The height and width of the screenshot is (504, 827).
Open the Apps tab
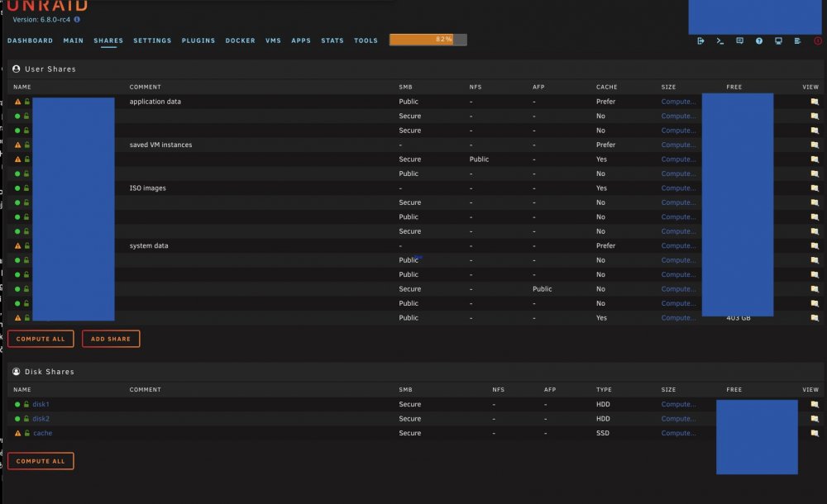pos(301,40)
